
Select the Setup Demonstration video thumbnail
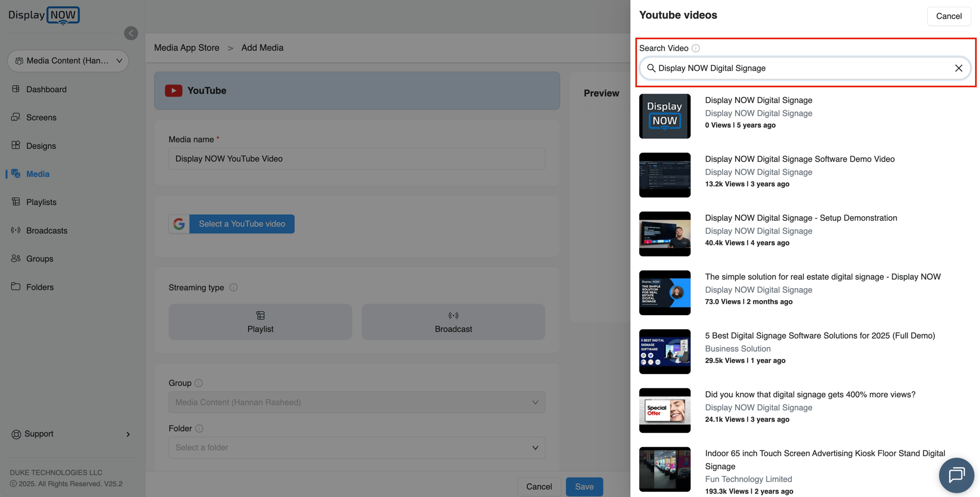665,234
